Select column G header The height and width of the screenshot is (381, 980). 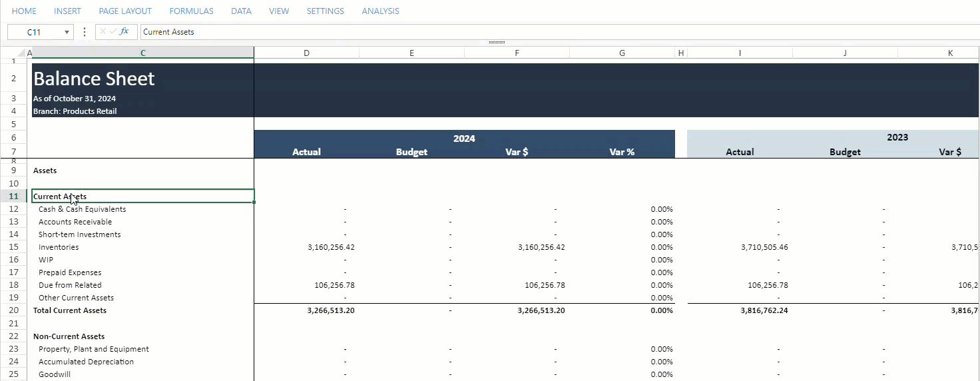[x=622, y=53]
